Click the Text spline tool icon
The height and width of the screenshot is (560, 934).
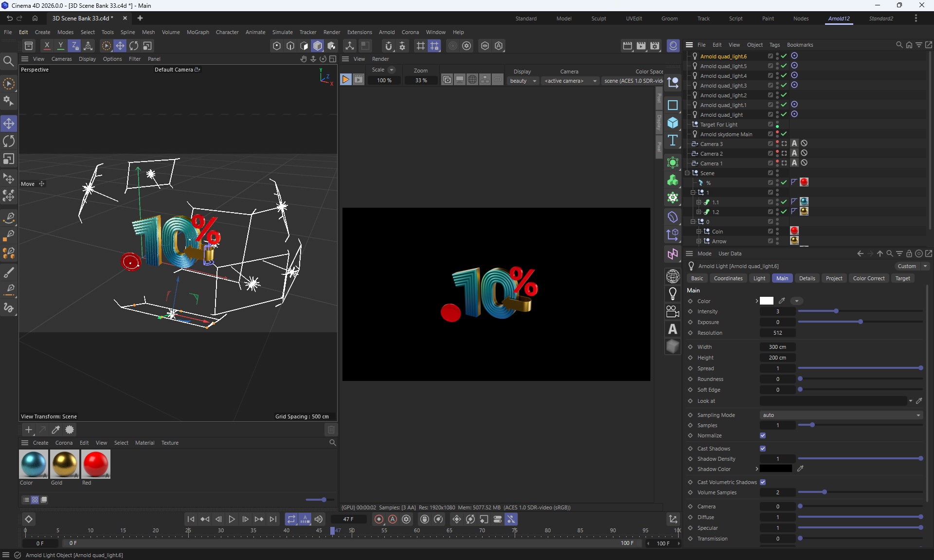(673, 141)
